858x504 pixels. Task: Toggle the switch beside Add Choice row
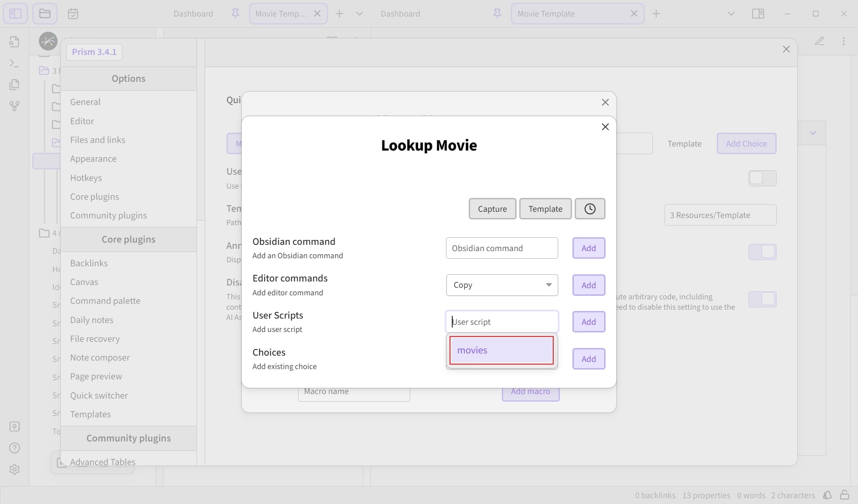click(762, 178)
